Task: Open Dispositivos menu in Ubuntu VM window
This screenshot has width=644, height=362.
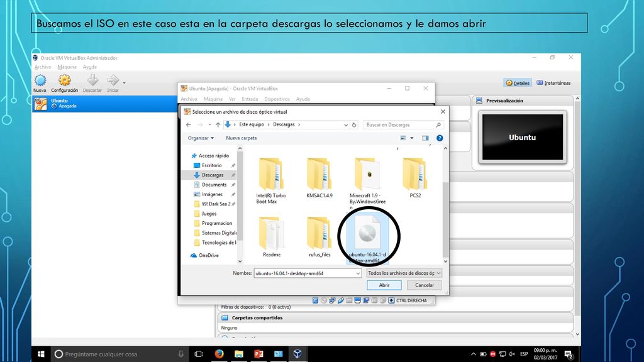Action: pos(277,99)
